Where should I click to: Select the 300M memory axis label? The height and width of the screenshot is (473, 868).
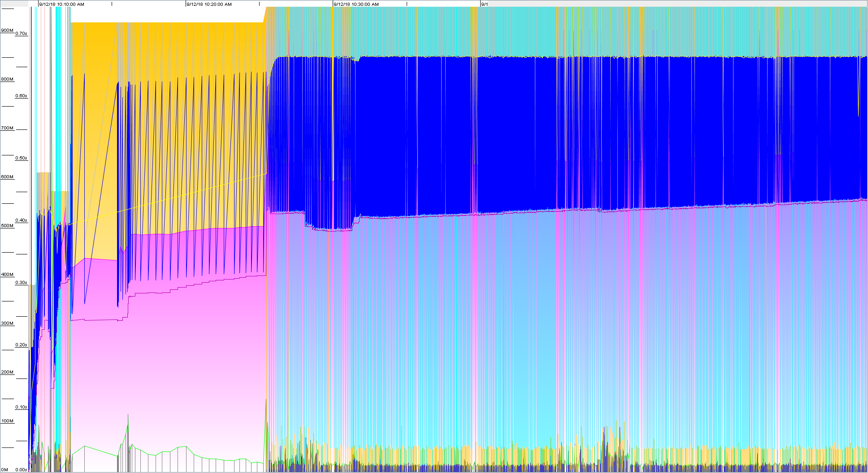(x=7, y=323)
